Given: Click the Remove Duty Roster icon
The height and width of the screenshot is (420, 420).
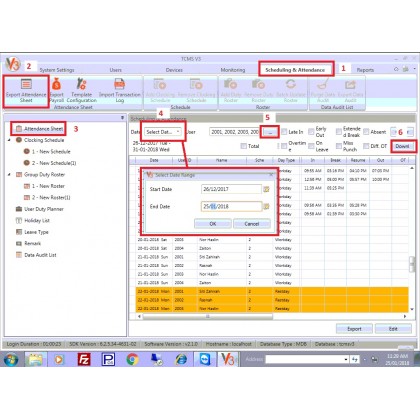Looking at the screenshot, I should tap(258, 84).
